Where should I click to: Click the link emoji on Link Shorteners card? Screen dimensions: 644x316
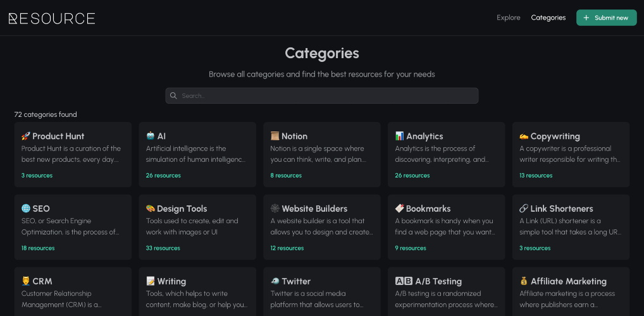(x=524, y=209)
